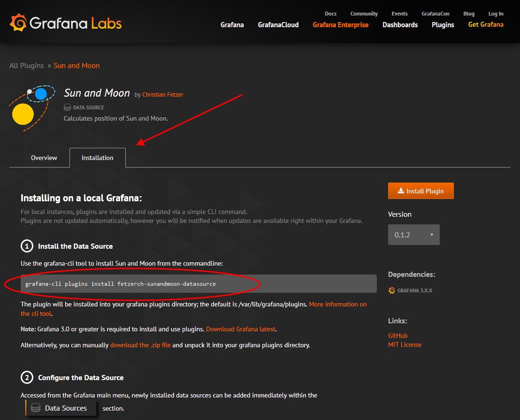Image resolution: width=520 pixels, height=420 pixels.
Task: Switch to the Overview tab
Action: (44, 158)
